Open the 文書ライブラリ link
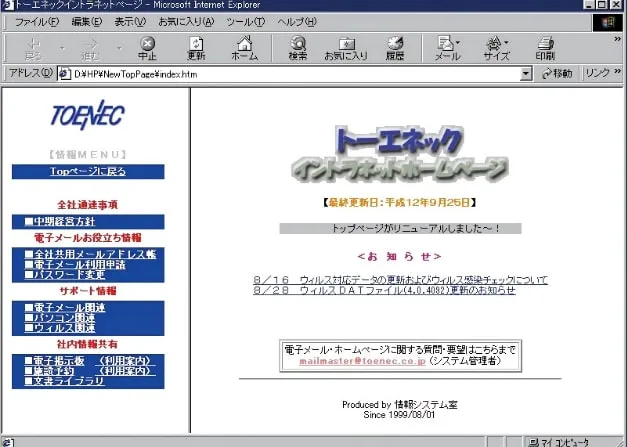 (x=65, y=381)
